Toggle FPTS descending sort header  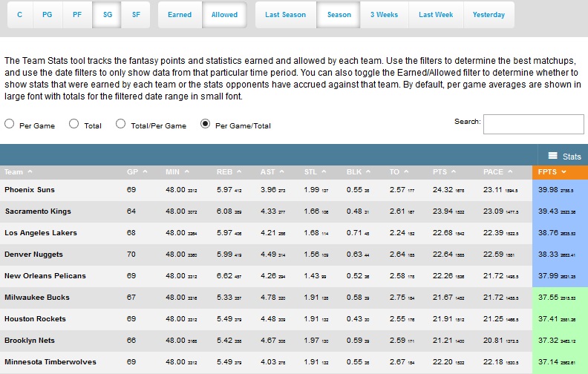[x=560, y=172]
